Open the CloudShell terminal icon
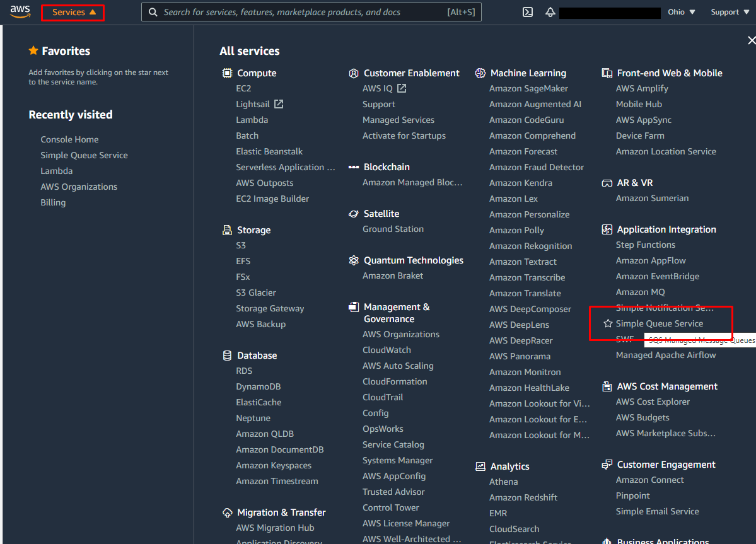The height and width of the screenshot is (544, 756). 528,12
